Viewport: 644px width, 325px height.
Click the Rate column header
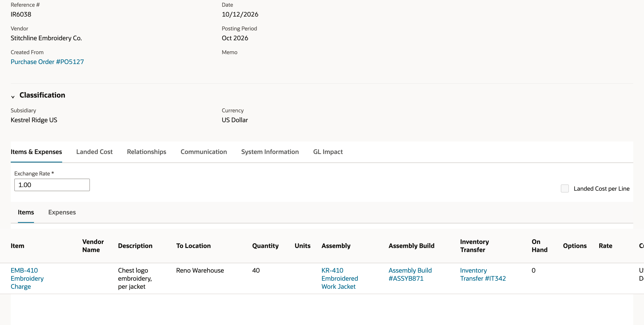click(x=605, y=246)
